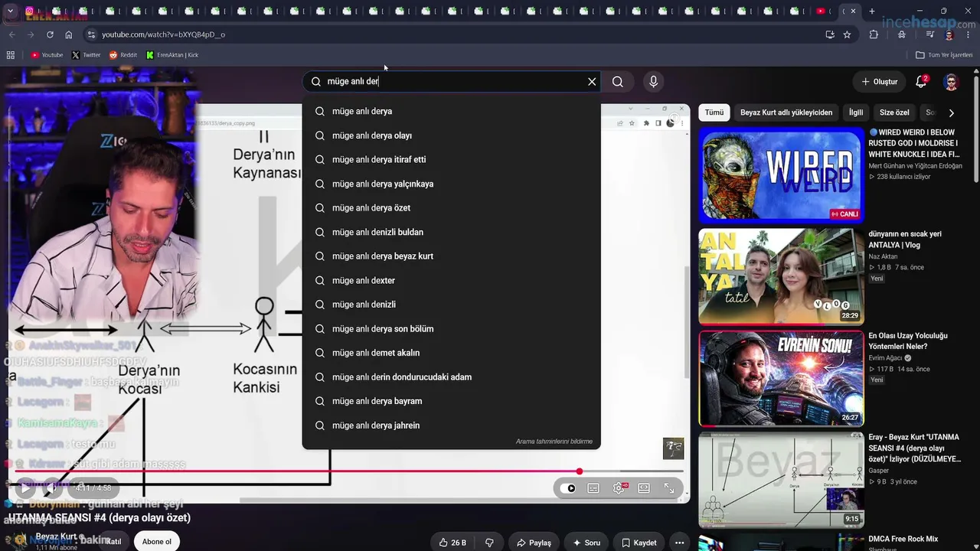
Task: Select the Tümü filter chip
Action: click(714, 112)
